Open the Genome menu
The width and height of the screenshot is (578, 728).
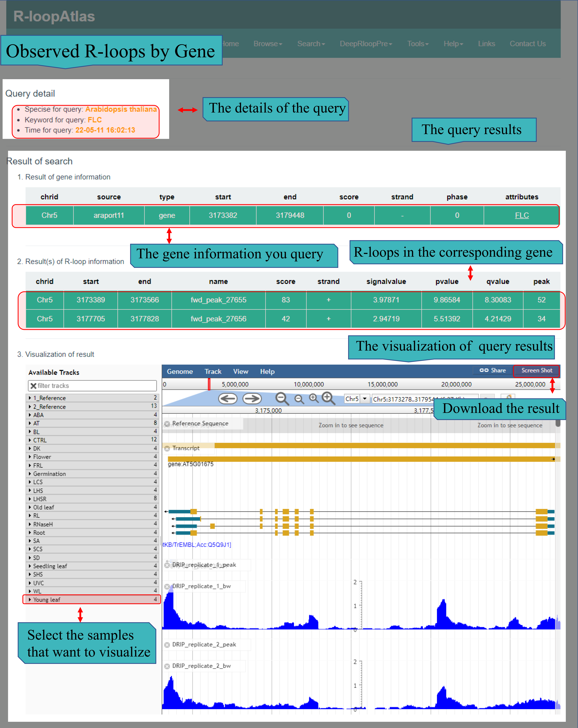pos(180,371)
